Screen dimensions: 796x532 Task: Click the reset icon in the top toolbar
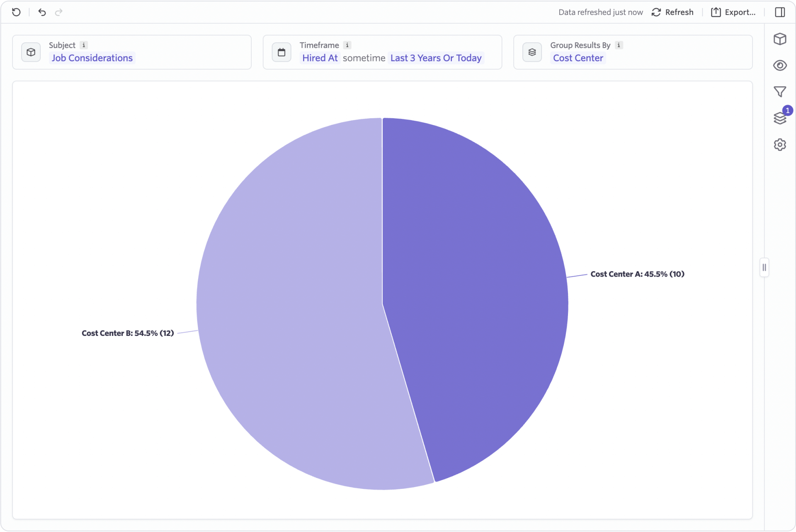click(16, 12)
